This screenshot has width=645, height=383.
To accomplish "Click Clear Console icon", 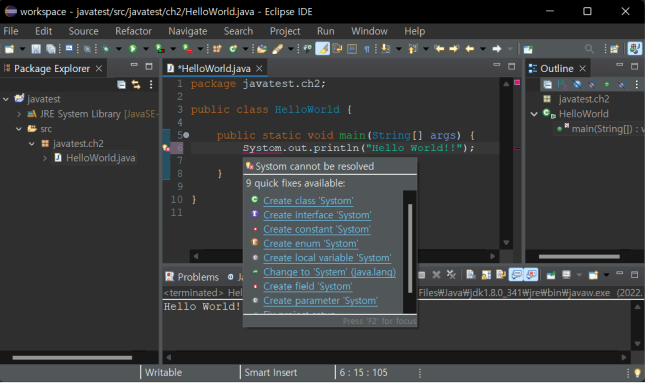I will coord(471,274).
